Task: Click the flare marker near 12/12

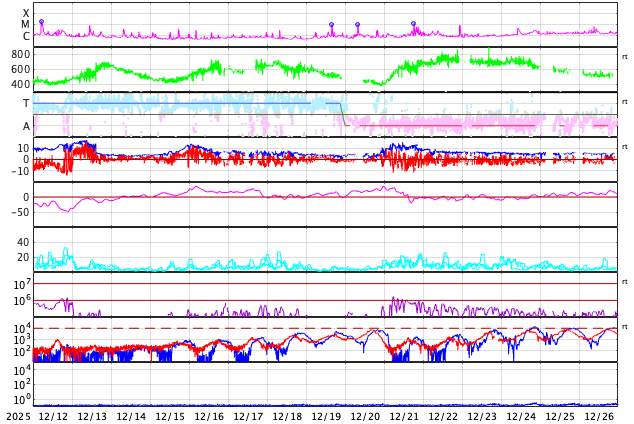Action: [x=41, y=22]
